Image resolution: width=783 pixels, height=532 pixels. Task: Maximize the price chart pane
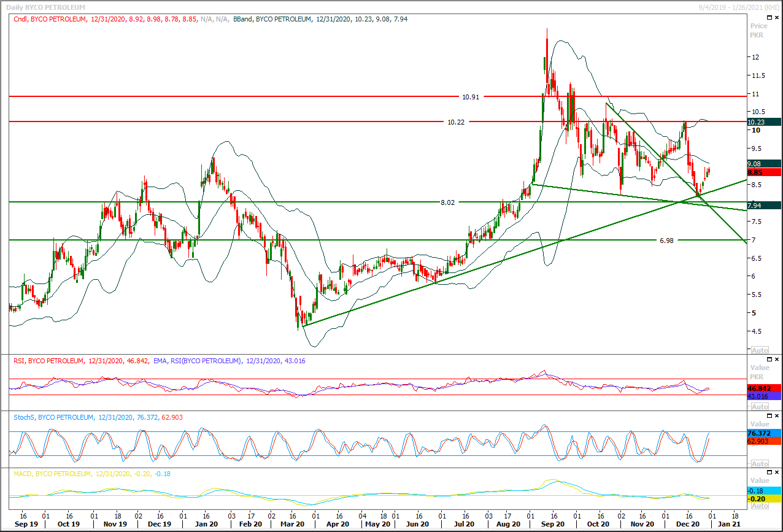(x=769, y=18)
